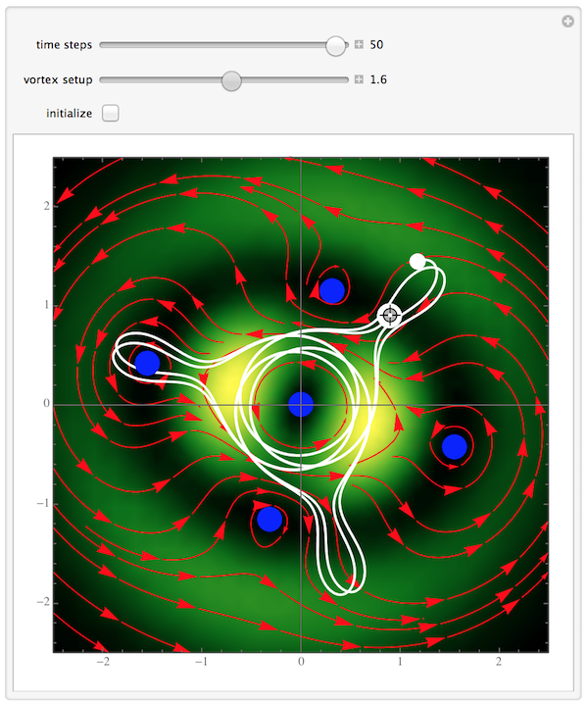The height and width of the screenshot is (704, 588).
Task: Click the vortex setup slider thumb
Action: tap(231, 80)
